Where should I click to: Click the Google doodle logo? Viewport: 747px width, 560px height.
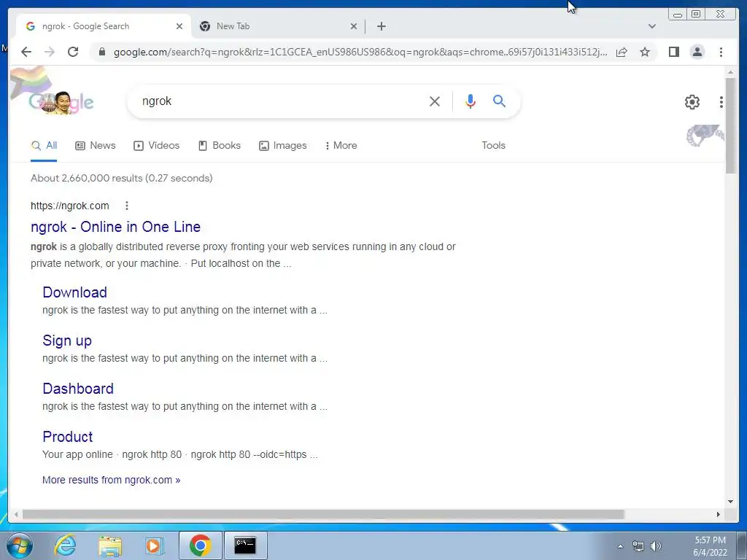(x=61, y=102)
